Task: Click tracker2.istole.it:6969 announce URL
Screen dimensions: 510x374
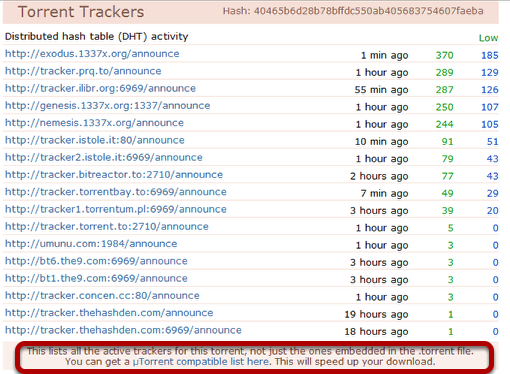Action: pos(104,157)
